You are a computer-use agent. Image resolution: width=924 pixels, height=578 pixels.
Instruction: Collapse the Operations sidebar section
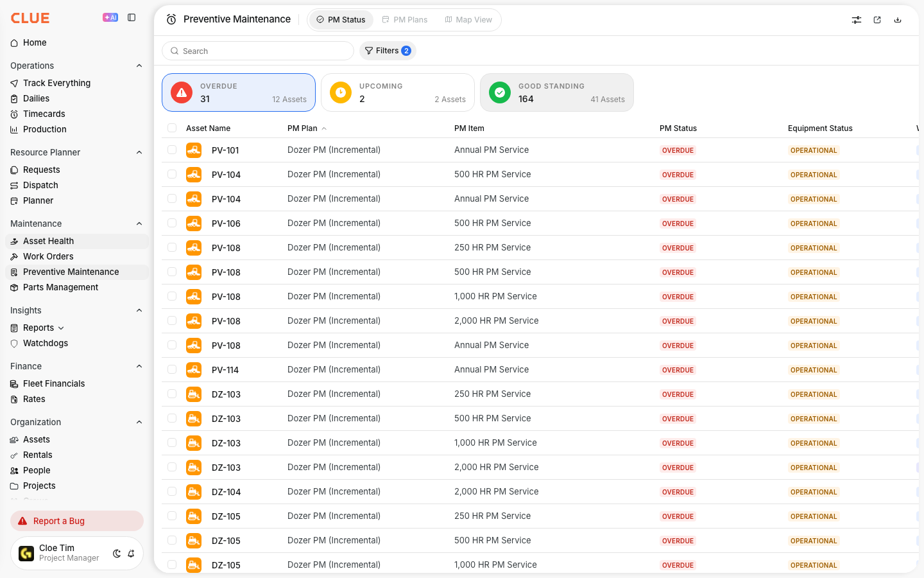[x=139, y=66]
